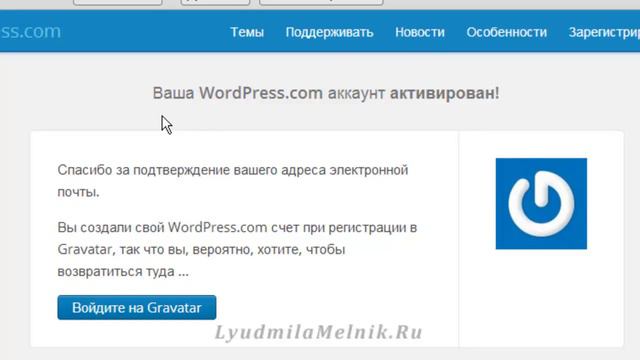The image size is (640, 360).
Task: Open the Поддерживать menu item
Action: tap(329, 32)
